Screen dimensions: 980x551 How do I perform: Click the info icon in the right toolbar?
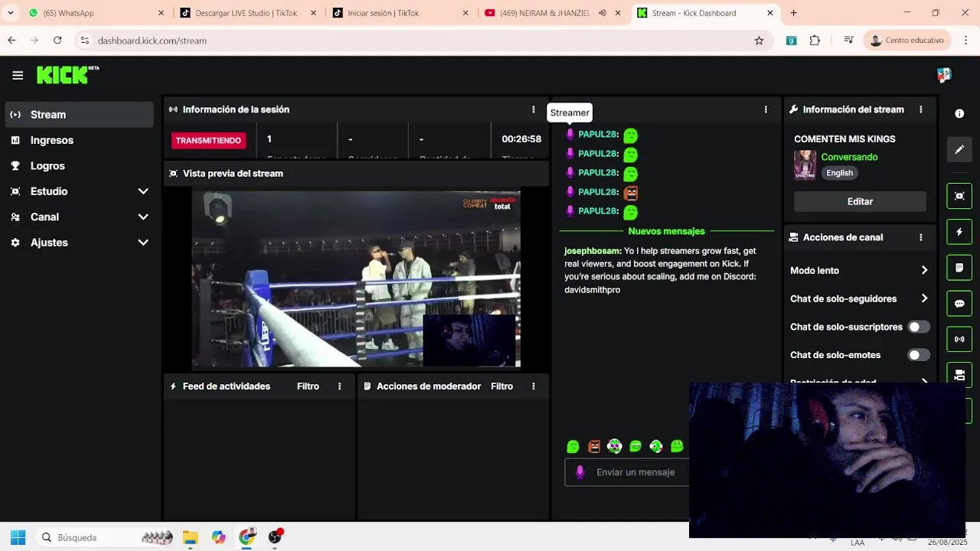(x=959, y=113)
